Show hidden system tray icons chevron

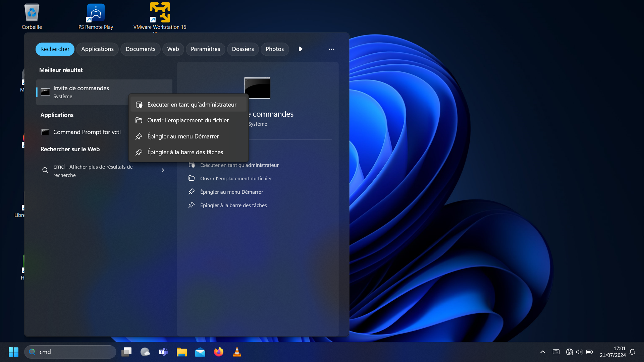(543, 352)
